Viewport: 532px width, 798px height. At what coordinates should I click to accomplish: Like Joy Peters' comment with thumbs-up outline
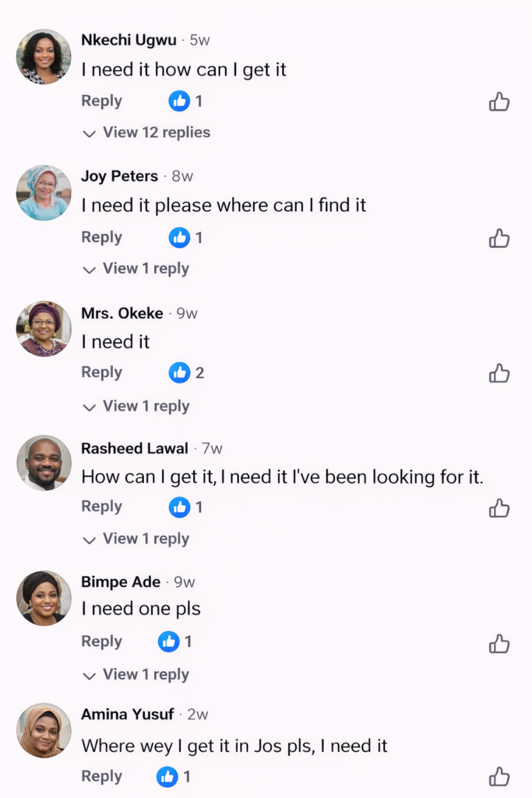(499, 238)
